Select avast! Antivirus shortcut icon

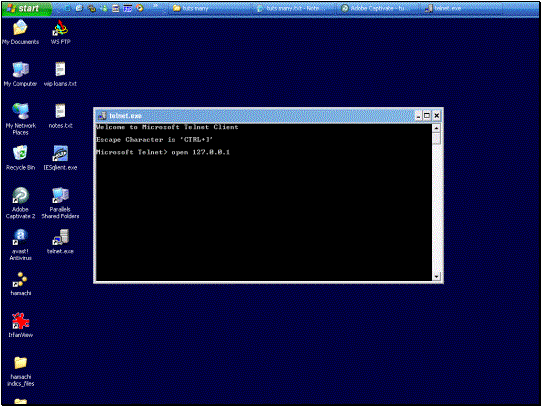pos(20,245)
